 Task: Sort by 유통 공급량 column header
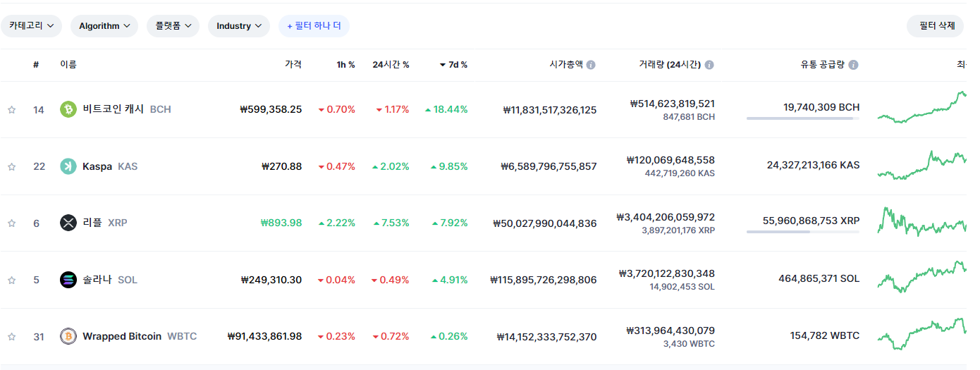click(822, 65)
